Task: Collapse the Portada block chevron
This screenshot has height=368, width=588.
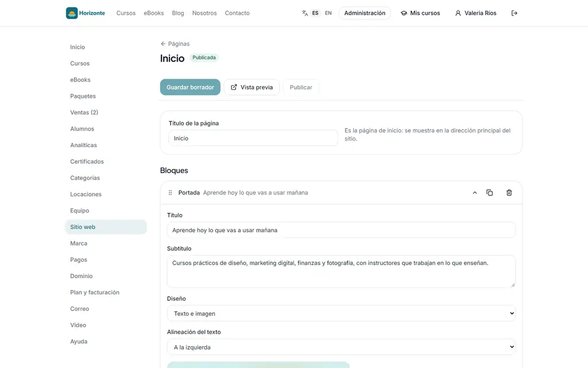Action: [x=475, y=193]
